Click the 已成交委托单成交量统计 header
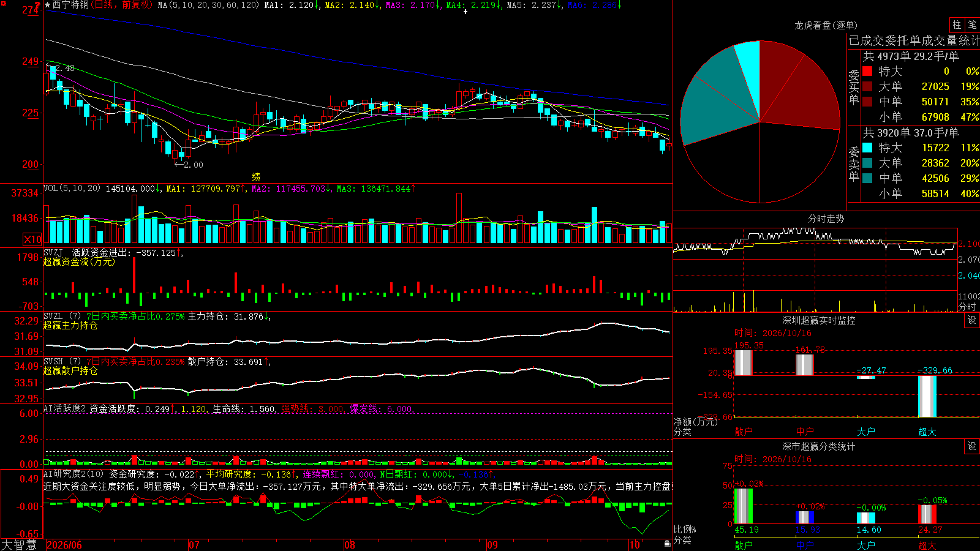Screen dimensions: 980x551 click(914, 41)
